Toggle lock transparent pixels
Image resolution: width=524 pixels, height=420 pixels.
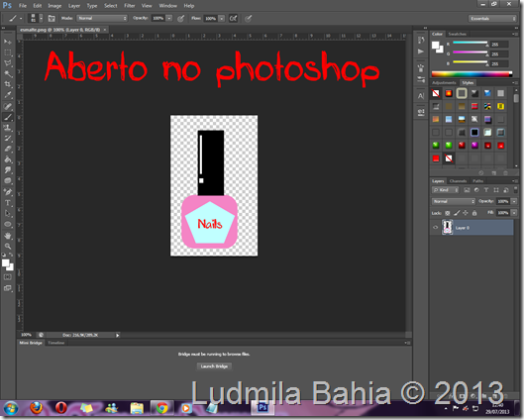click(448, 213)
